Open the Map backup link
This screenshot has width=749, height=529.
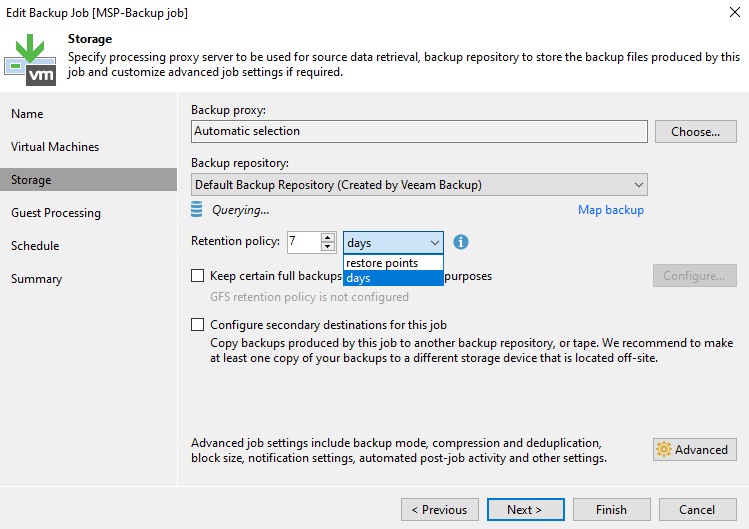[610, 210]
